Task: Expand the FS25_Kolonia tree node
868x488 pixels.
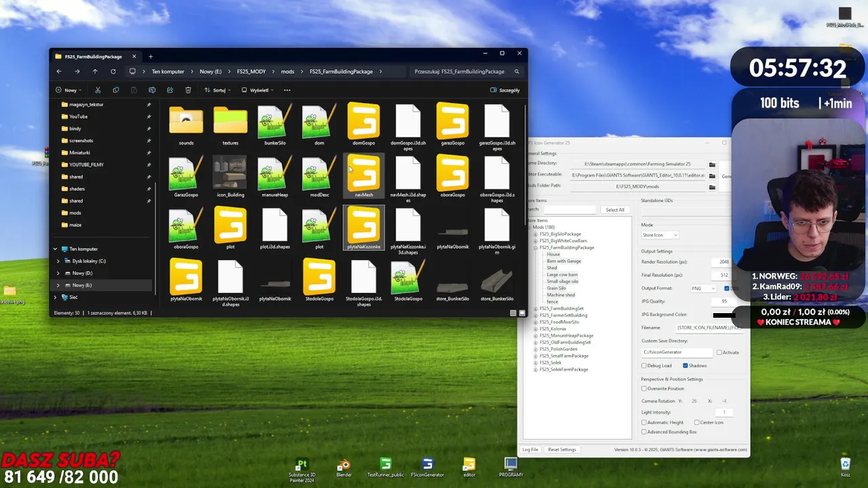Action: click(536, 329)
